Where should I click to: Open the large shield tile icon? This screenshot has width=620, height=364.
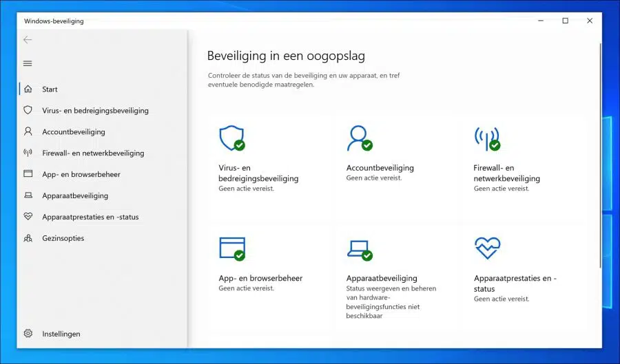pyautogui.click(x=232, y=138)
